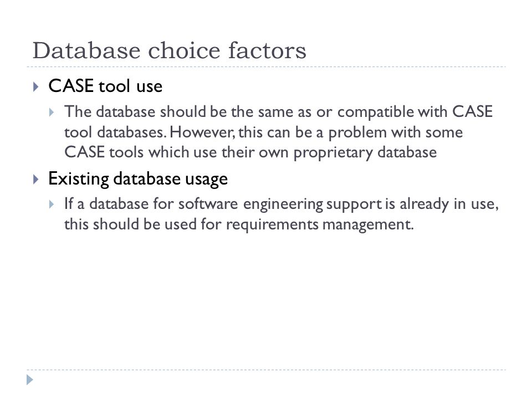Click "software engineering" in second paragraph
The height and width of the screenshot is (399, 532).
point(250,204)
